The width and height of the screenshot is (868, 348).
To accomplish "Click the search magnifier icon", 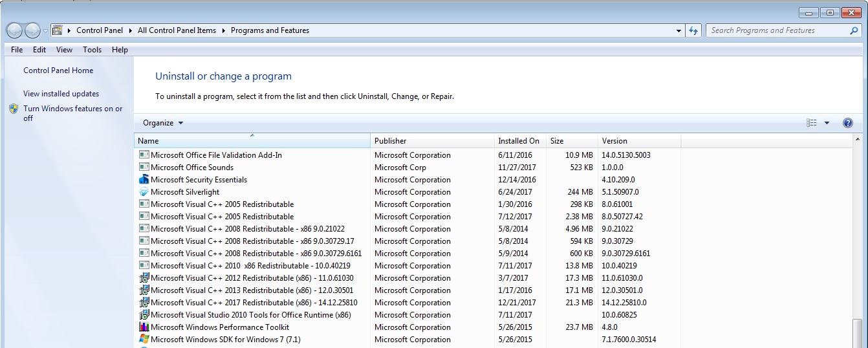I will point(854,30).
